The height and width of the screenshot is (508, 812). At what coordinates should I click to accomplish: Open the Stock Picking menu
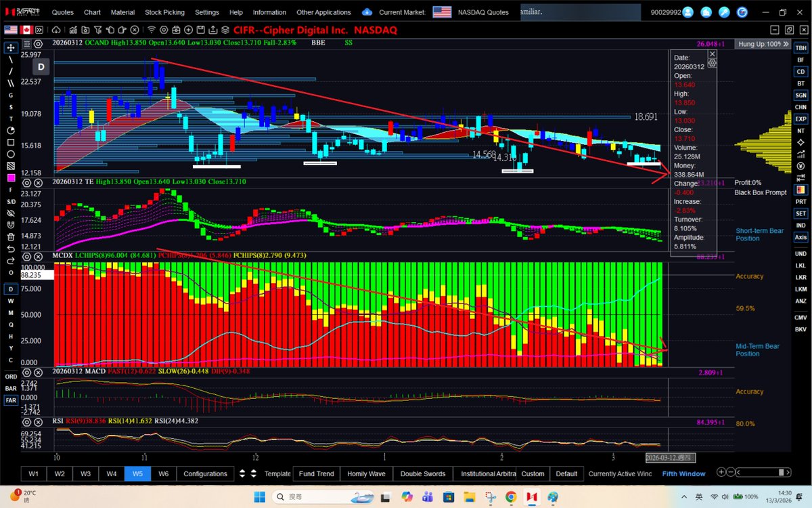pyautogui.click(x=164, y=12)
